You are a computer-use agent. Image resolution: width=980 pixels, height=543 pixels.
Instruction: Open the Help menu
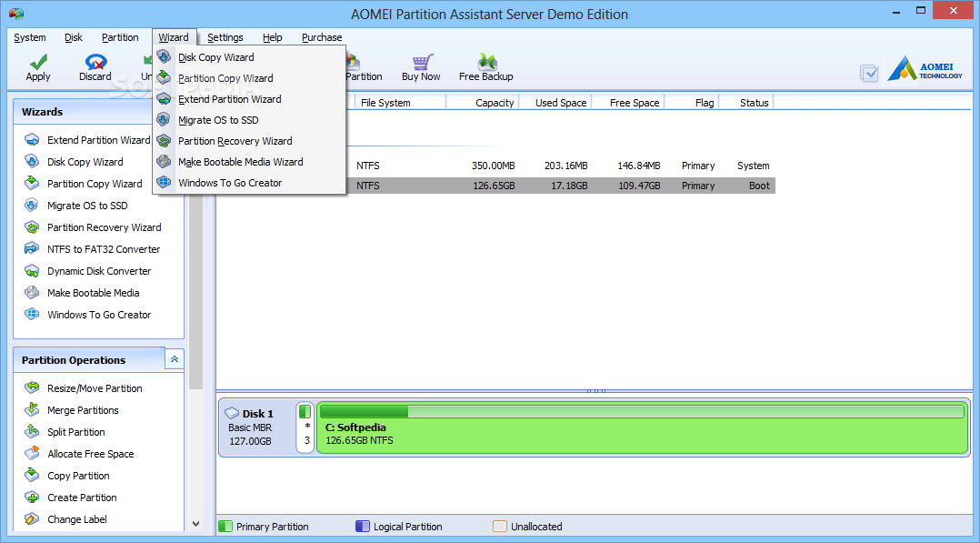273,37
